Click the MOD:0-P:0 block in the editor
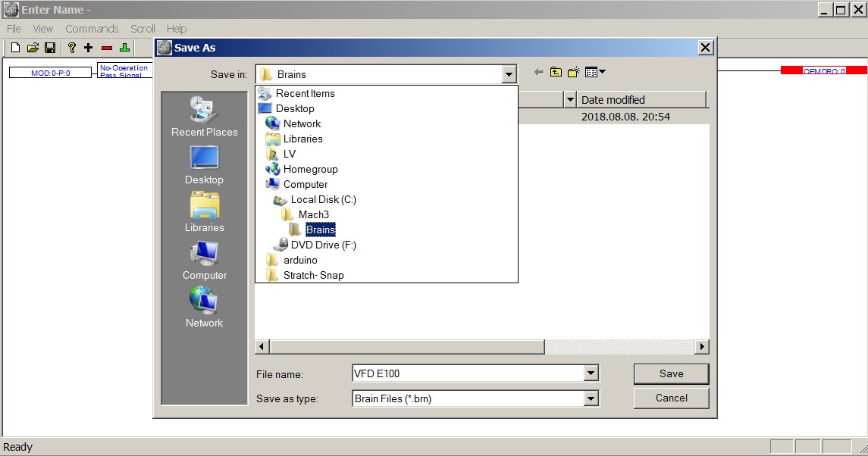This screenshot has width=868, height=456. (x=50, y=73)
